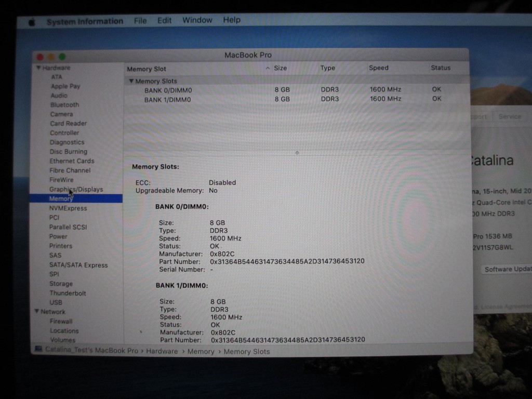Select Printers in the sidebar
Image resolution: width=532 pixels, height=399 pixels.
tap(61, 246)
